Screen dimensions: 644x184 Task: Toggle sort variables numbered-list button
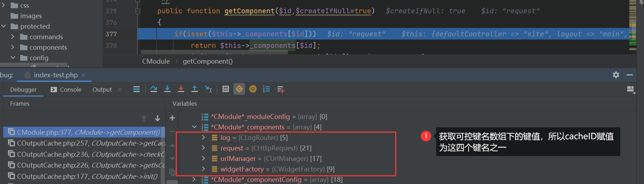tap(267, 89)
